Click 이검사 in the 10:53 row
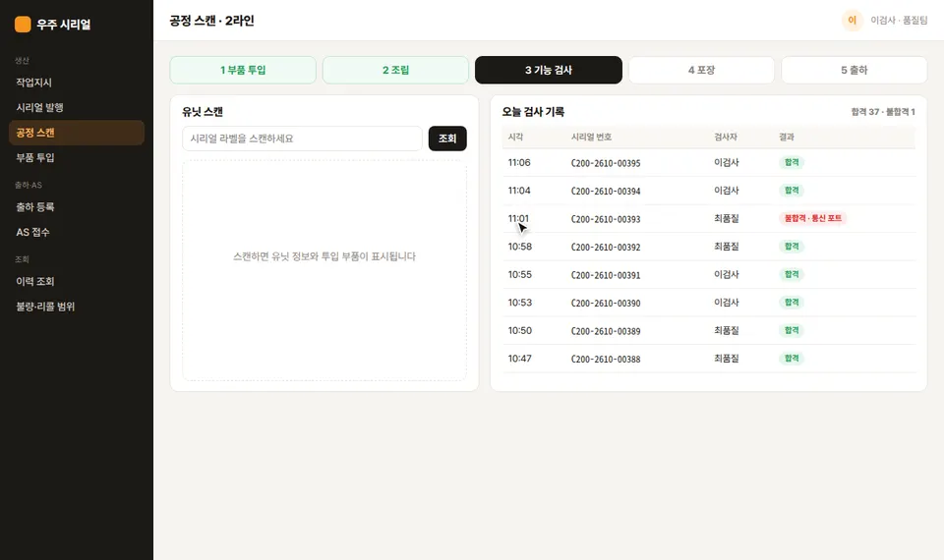Image resolution: width=944 pixels, height=560 pixels. point(726,302)
